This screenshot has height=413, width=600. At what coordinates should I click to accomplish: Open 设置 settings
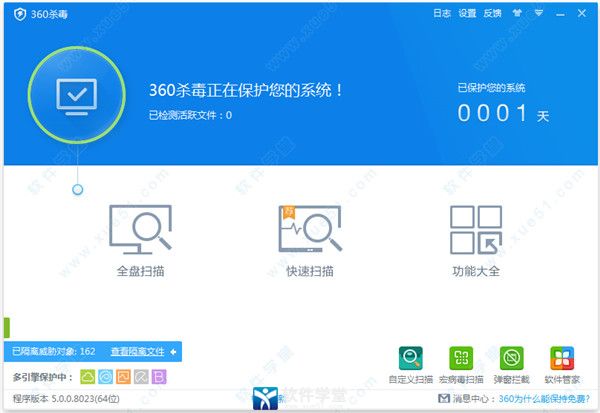tap(467, 13)
